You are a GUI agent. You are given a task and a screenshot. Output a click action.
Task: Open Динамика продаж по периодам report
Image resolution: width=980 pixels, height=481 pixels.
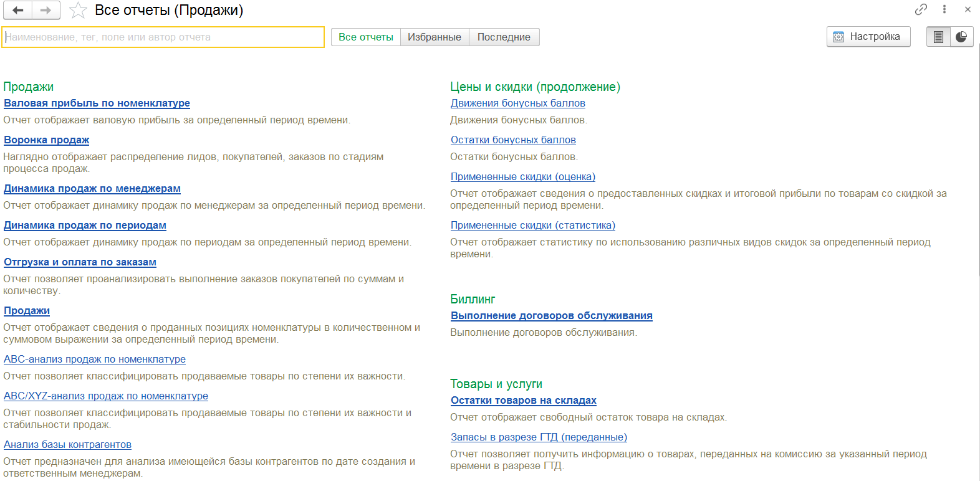(x=85, y=226)
